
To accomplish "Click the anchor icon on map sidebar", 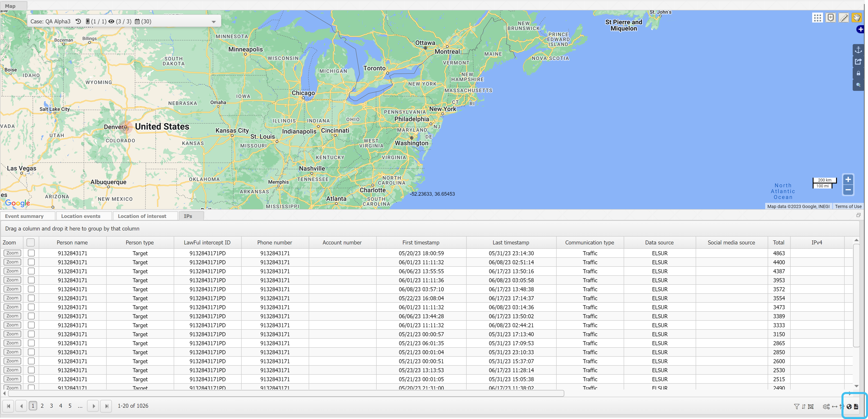I will click(858, 50).
